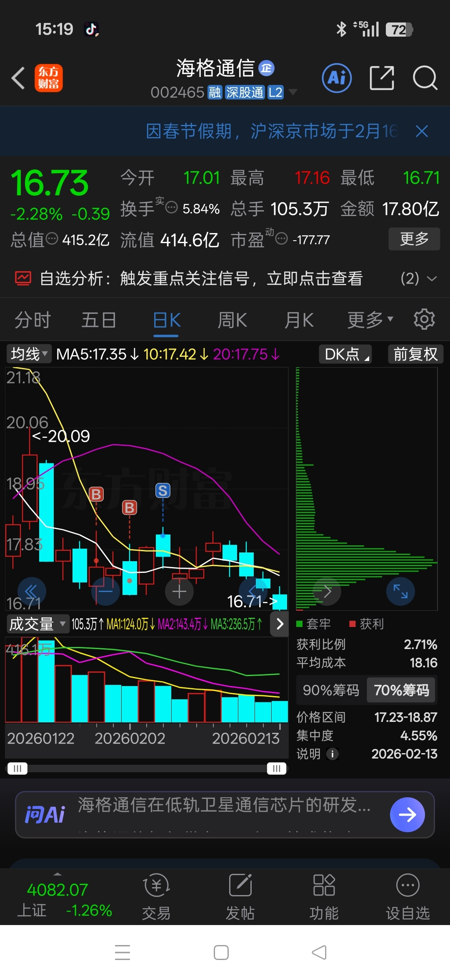Move right range slider handle
The image size is (450, 980).
(x=277, y=768)
